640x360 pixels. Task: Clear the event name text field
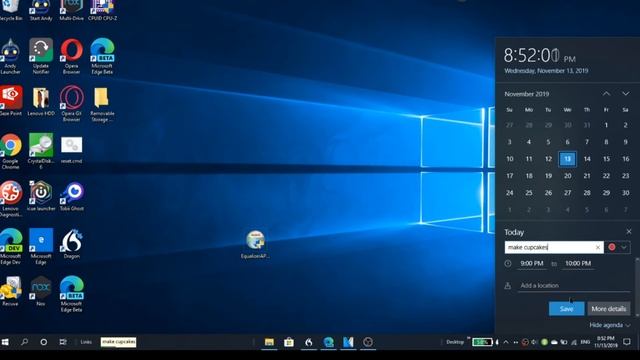598,247
